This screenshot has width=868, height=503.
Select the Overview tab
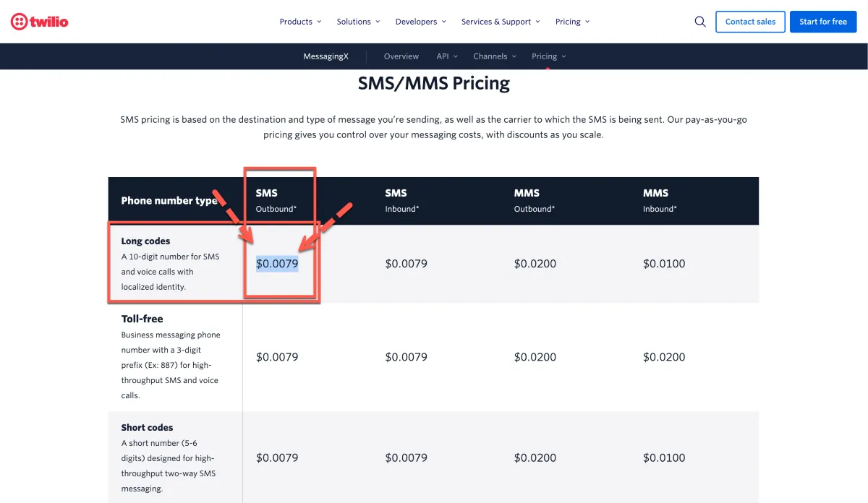pyautogui.click(x=401, y=56)
